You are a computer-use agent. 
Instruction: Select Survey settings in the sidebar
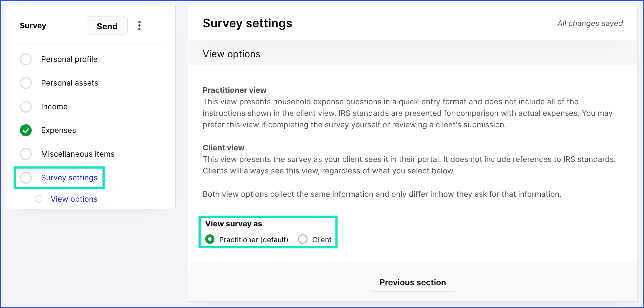(69, 178)
